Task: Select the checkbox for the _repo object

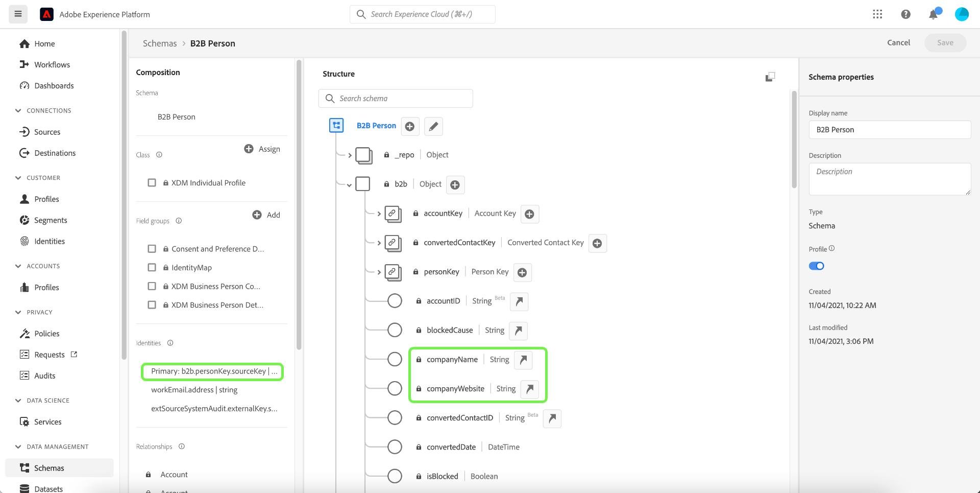Action: [x=363, y=155]
